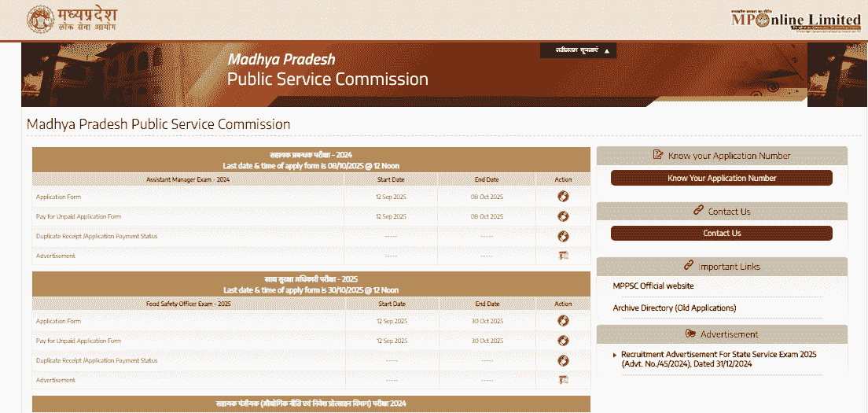Click the 'Madhya Pradesh Public Service Commission' page heading

pos(158,124)
